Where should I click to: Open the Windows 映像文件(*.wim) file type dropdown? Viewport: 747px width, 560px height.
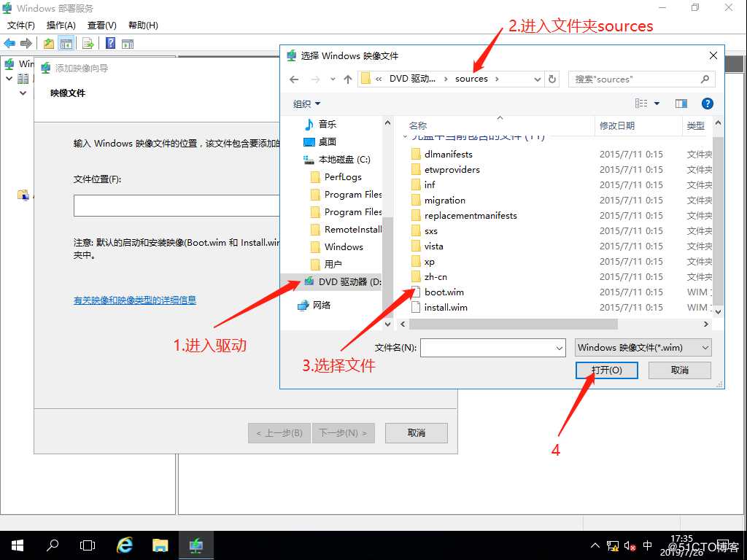tap(643, 348)
